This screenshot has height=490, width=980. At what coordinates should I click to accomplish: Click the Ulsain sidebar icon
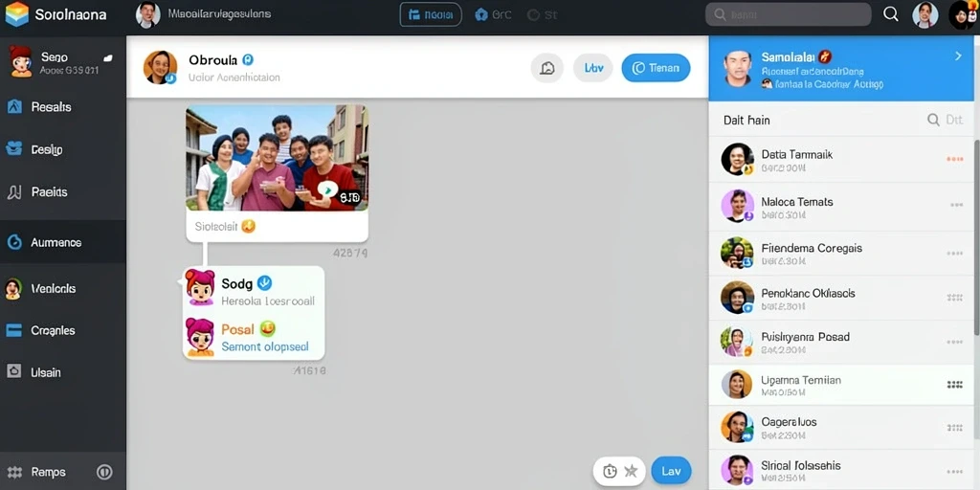pyautogui.click(x=13, y=372)
